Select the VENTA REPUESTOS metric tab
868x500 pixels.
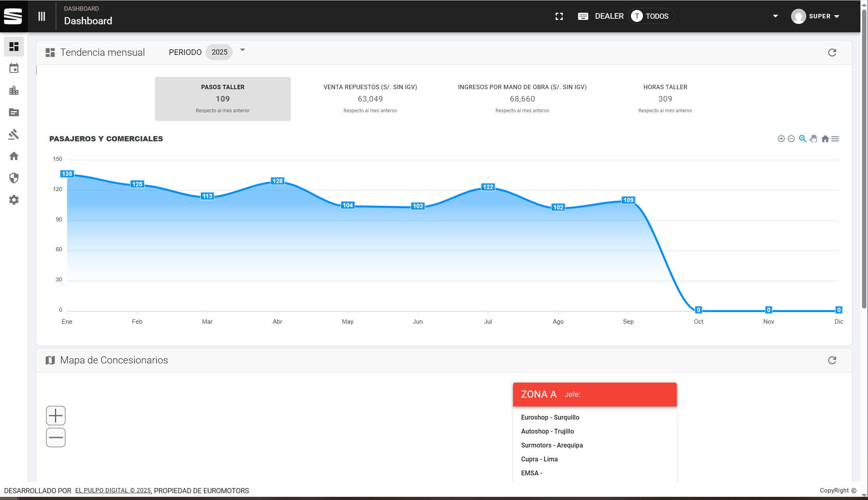point(370,98)
